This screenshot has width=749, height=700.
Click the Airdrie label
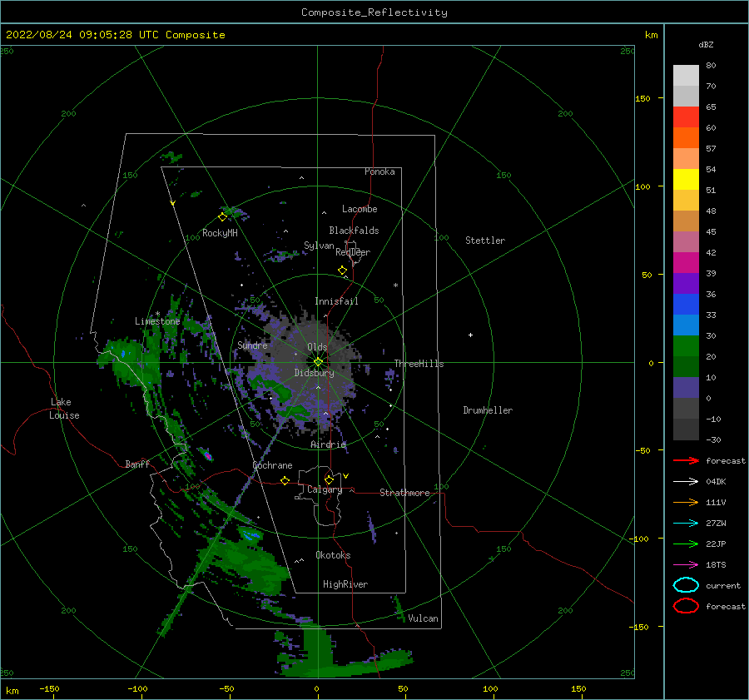(x=328, y=444)
